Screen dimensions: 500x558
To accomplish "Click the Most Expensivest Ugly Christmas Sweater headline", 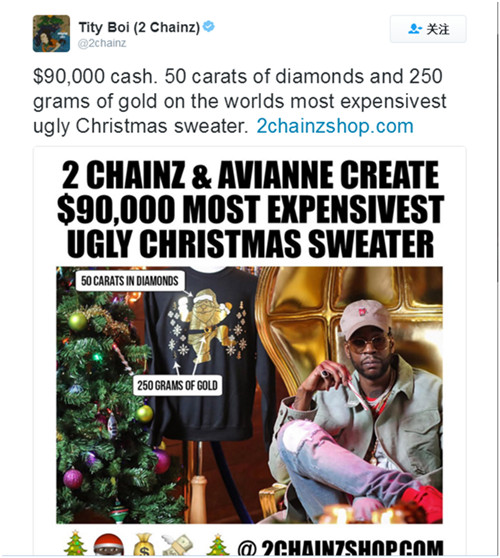I will click(x=250, y=209).
